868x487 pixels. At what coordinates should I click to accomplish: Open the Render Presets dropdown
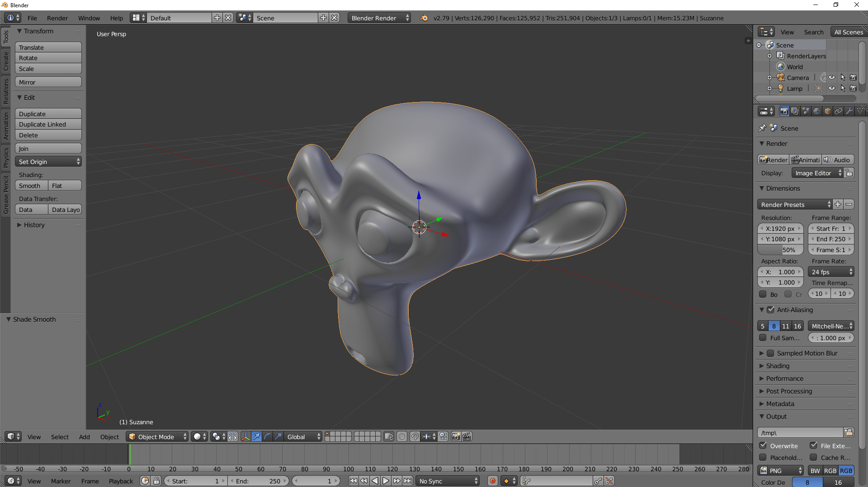[794, 204]
